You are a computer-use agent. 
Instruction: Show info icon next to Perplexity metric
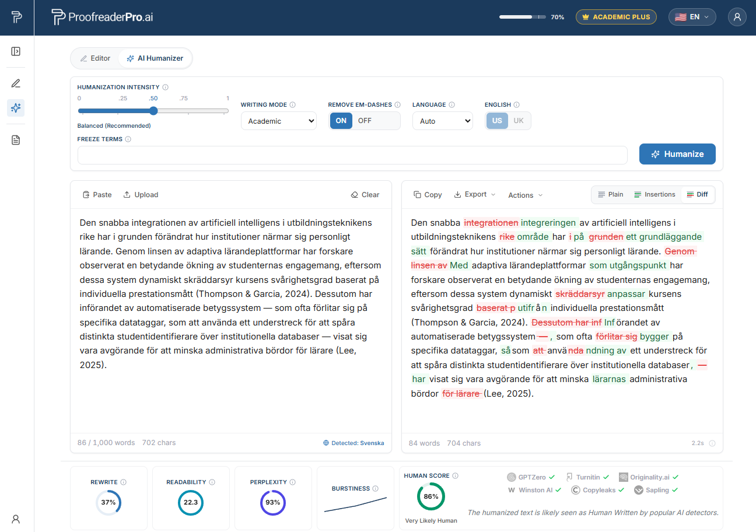293,482
